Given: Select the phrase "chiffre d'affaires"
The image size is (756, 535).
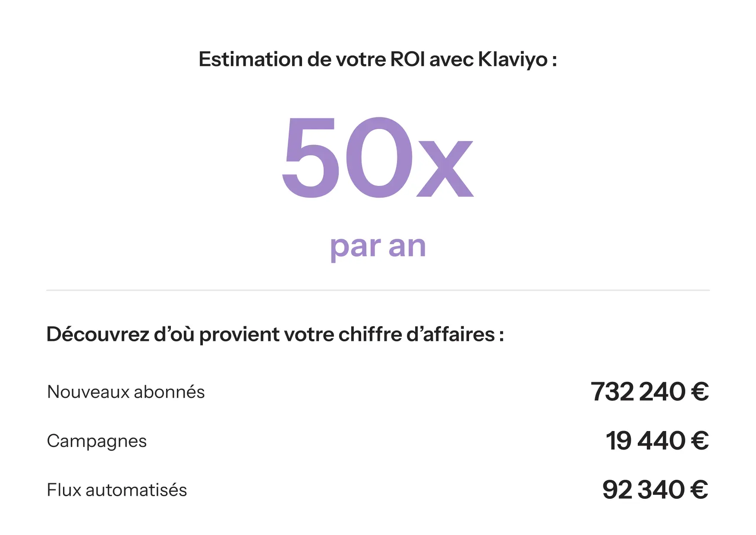Looking at the screenshot, I should click(417, 334).
